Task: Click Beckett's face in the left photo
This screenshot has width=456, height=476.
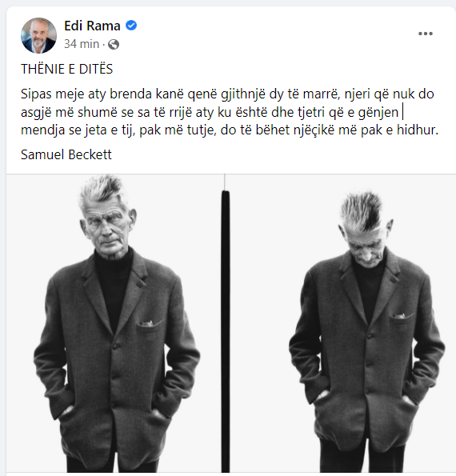Action: click(106, 226)
